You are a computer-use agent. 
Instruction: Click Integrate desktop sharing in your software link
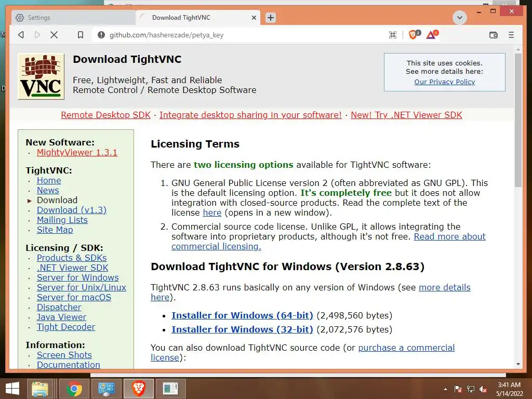250,115
